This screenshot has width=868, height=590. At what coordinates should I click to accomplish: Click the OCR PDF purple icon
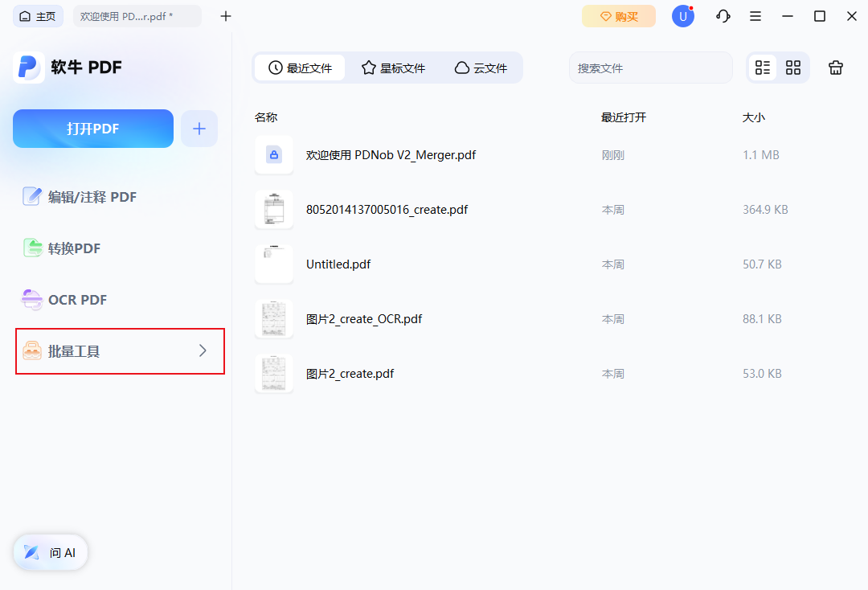[x=31, y=300]
